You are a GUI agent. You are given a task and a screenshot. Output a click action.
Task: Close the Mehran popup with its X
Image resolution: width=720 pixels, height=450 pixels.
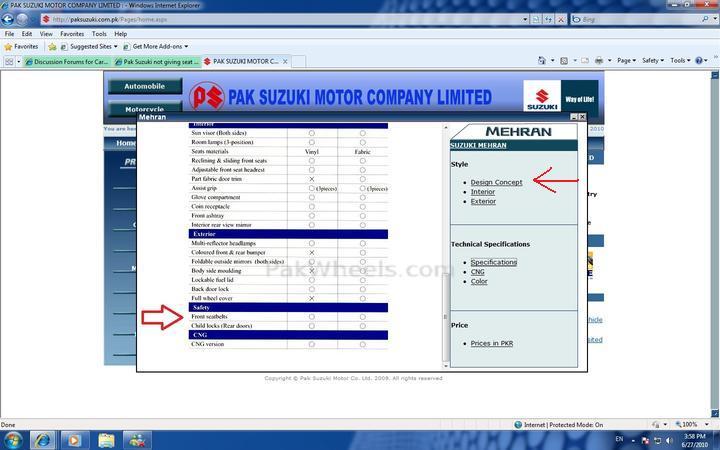click(x=582, y=117)
